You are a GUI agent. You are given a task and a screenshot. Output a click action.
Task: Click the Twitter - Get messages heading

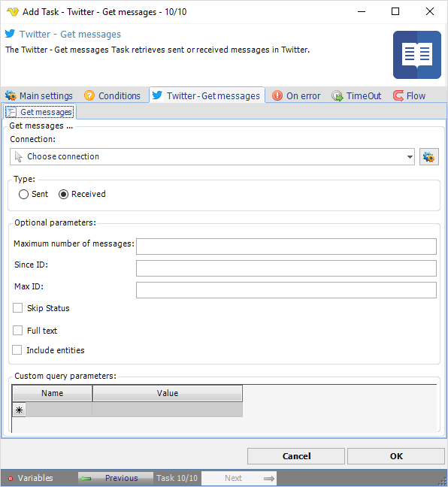(70, 34)
